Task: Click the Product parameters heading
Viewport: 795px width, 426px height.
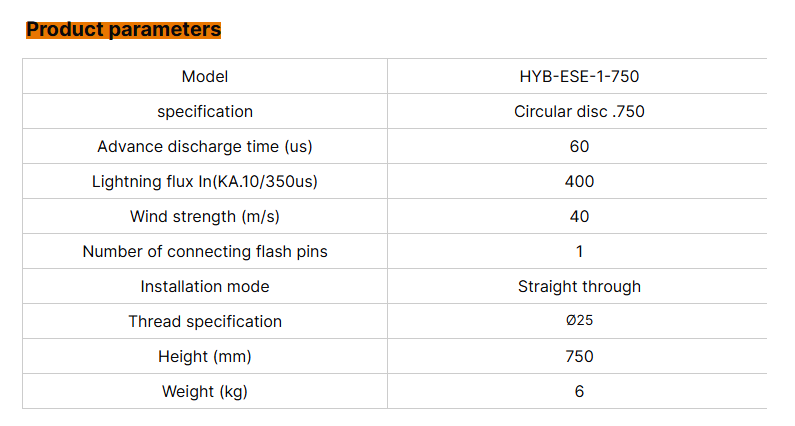Action: pos(123,30)
